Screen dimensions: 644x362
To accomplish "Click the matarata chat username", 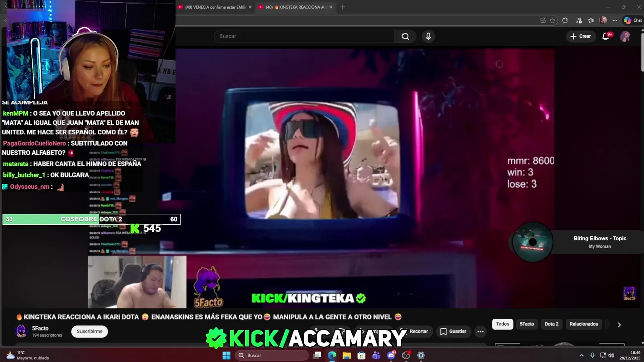I will pyautogui.click(x=16, y=164).
